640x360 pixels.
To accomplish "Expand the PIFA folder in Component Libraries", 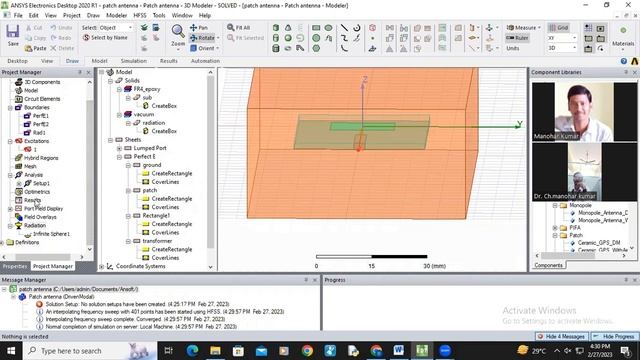I will pos(555,228).
